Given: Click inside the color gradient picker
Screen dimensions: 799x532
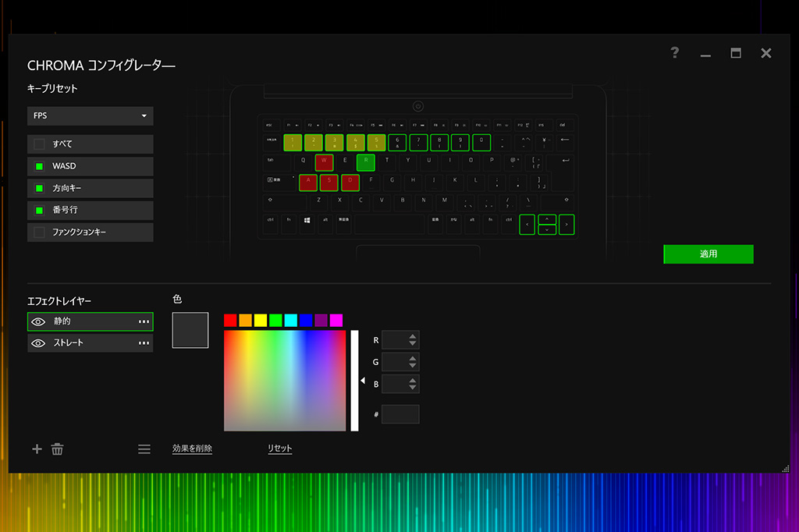Looking at the screenshot, I should tap(285, 381).
